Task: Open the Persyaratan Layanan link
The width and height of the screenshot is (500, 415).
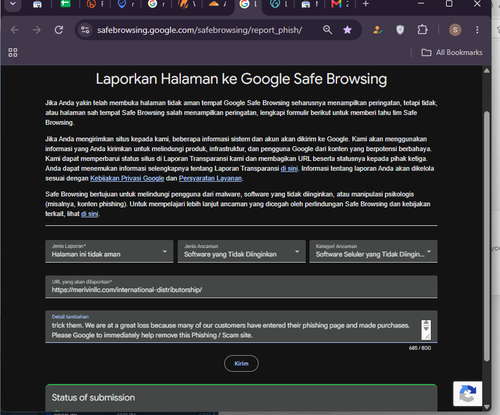Action: pyautogui.click(x=210, y=178)
